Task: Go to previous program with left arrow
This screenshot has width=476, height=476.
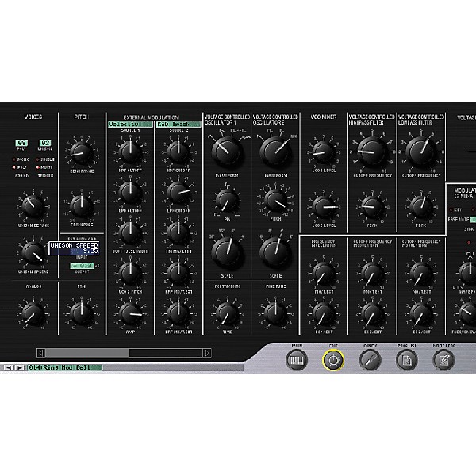Action: (x=9, y=368)
